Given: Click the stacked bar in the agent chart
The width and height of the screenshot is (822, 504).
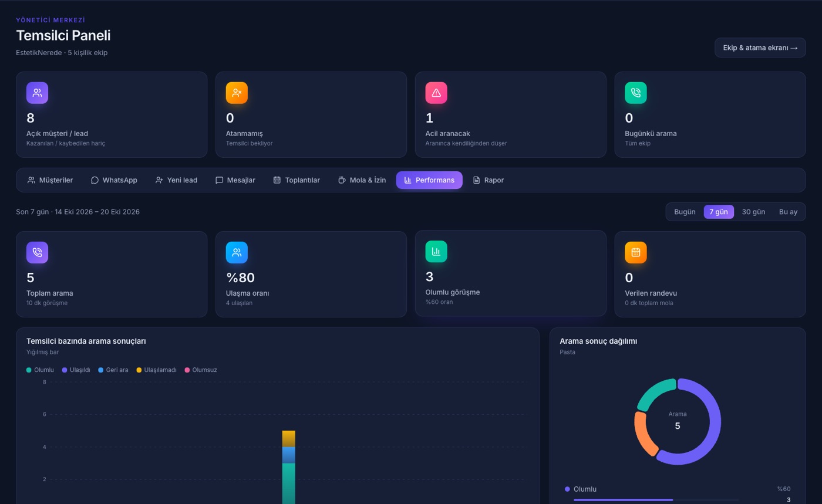Looking at the screenshot, I should click(288, 467).
